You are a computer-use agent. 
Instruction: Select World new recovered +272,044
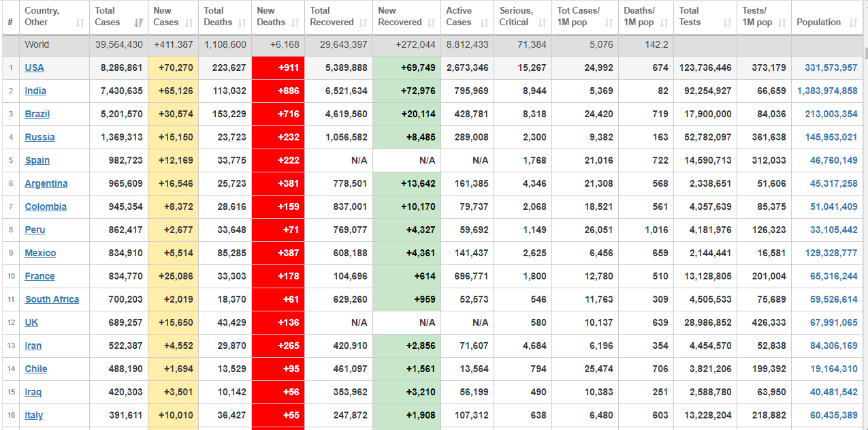coord(407,44)
